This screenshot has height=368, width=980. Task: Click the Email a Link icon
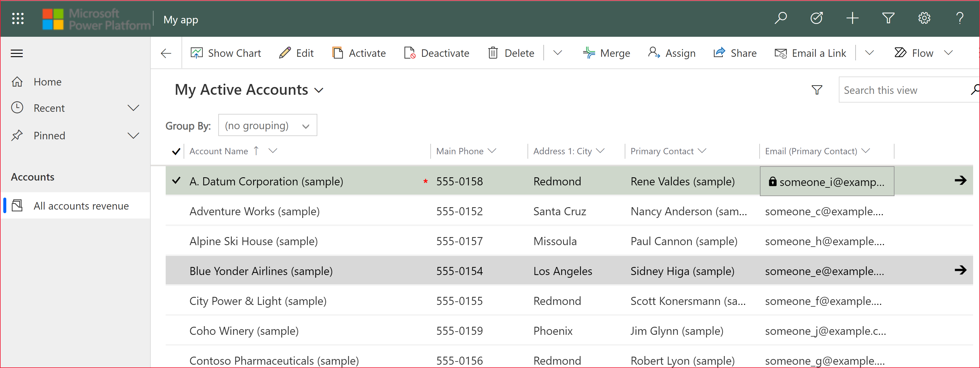781,53
